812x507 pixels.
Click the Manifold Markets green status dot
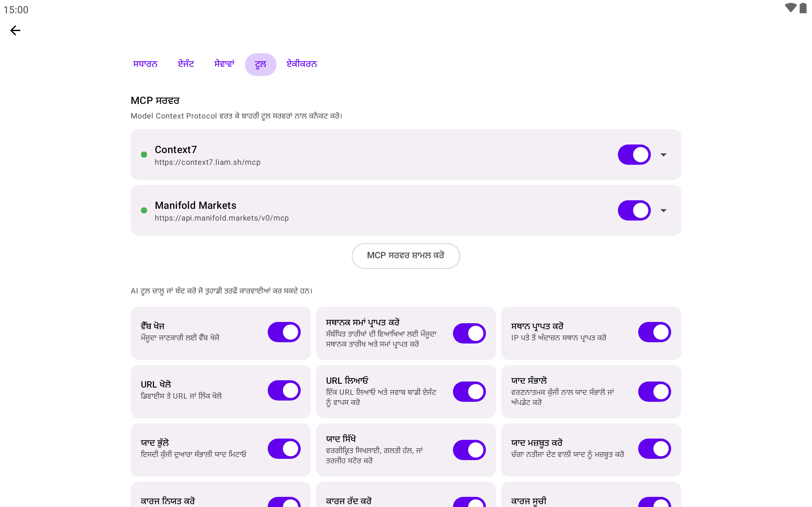click(x=144, y=210)
